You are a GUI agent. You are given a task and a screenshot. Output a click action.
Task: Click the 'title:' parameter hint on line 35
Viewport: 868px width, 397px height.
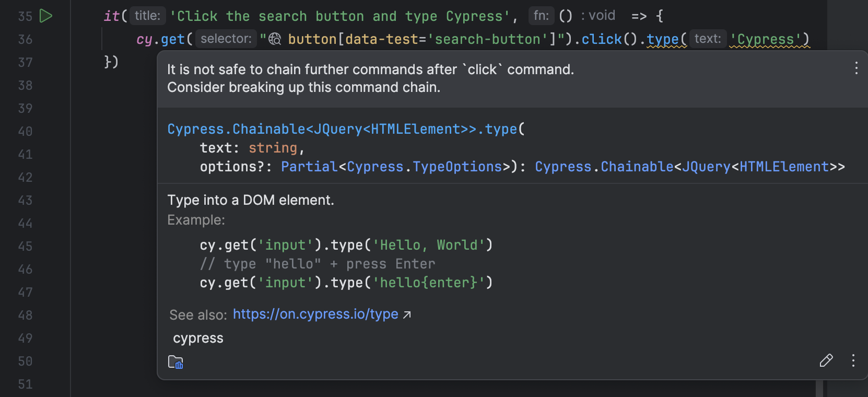point(147,16)
